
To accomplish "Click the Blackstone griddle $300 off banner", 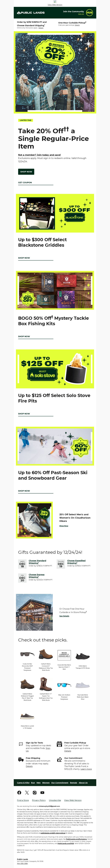I will tap(55, 213).
